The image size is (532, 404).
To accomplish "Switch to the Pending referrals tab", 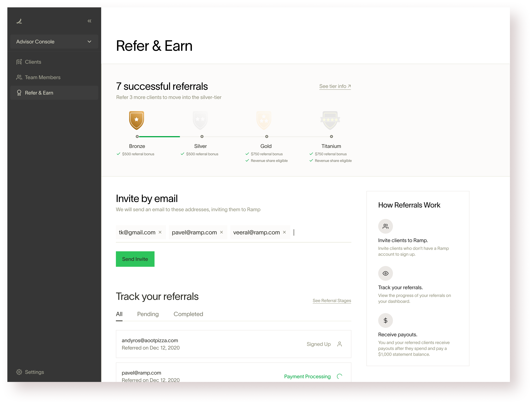I will [148, 314].
